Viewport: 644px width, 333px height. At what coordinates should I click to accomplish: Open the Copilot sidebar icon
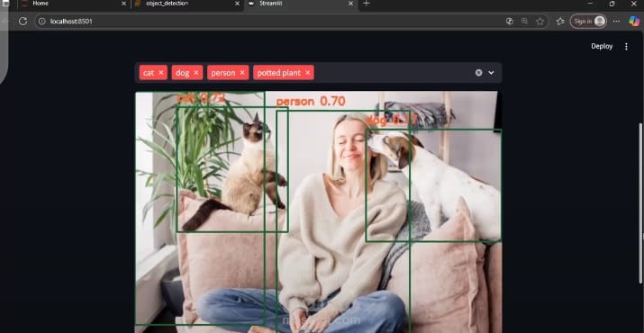pos(634,22)
